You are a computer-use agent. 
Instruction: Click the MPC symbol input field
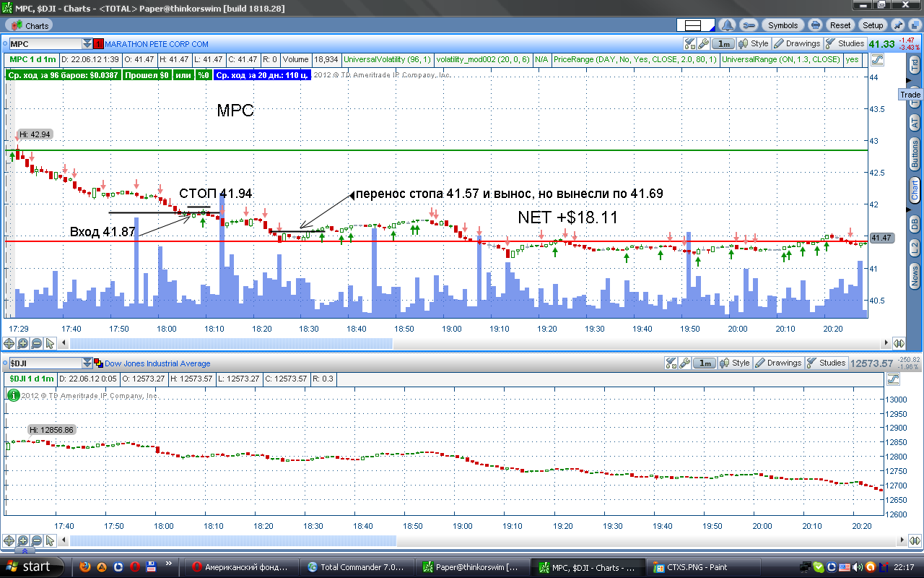tap(45, 44)
